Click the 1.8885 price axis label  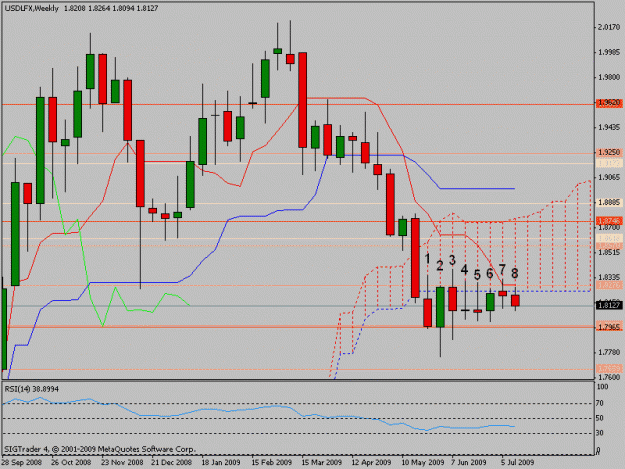[609, 202]
